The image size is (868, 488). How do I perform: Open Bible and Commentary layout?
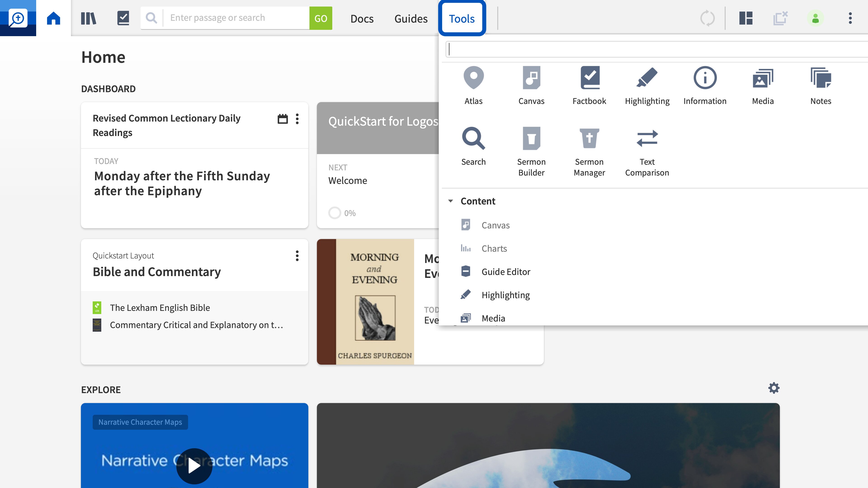157,271
